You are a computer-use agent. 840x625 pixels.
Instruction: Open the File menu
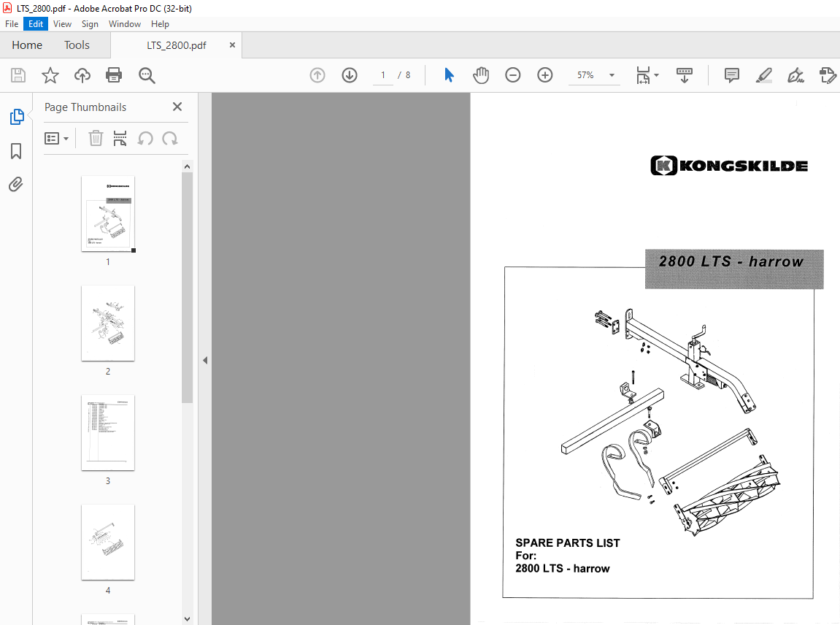click(12, 24)
